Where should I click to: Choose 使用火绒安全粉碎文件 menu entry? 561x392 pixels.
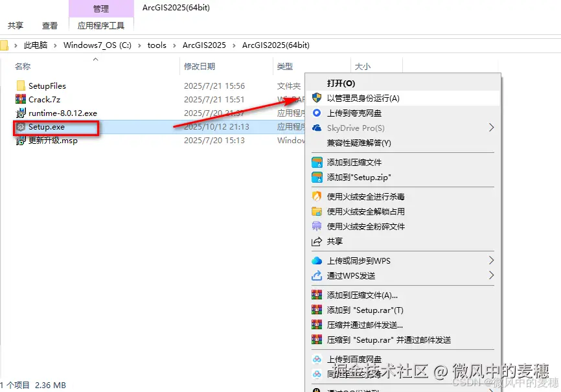click(x=365, y=226)
